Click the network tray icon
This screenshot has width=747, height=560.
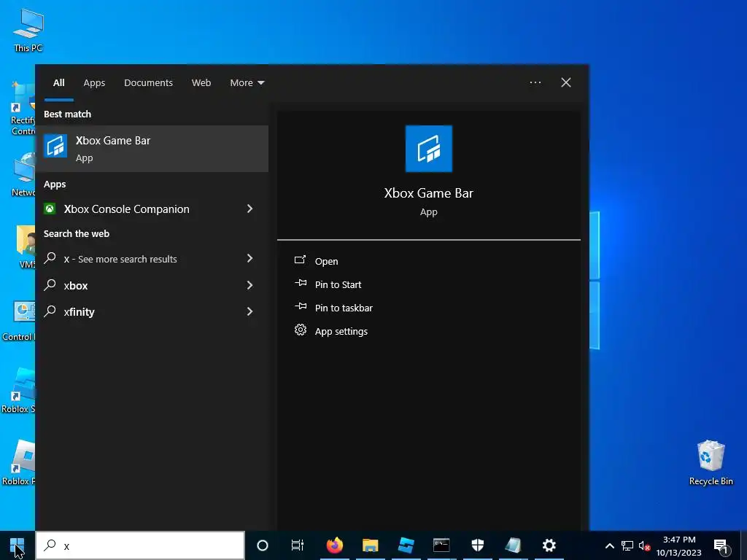click(627, 545)
